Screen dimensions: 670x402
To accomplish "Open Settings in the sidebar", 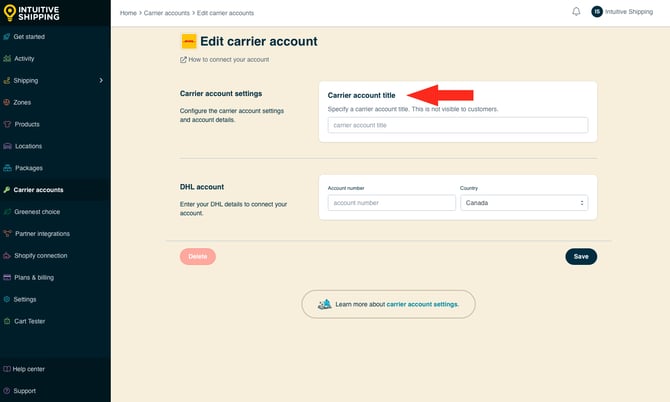I will tap(25, 299).
